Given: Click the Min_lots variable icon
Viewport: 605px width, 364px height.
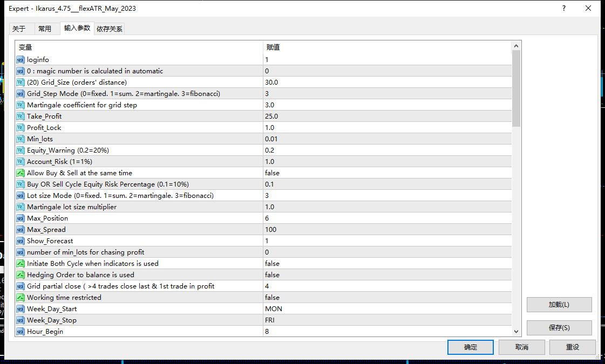Looking at the screenshot, I should (21, 139).
